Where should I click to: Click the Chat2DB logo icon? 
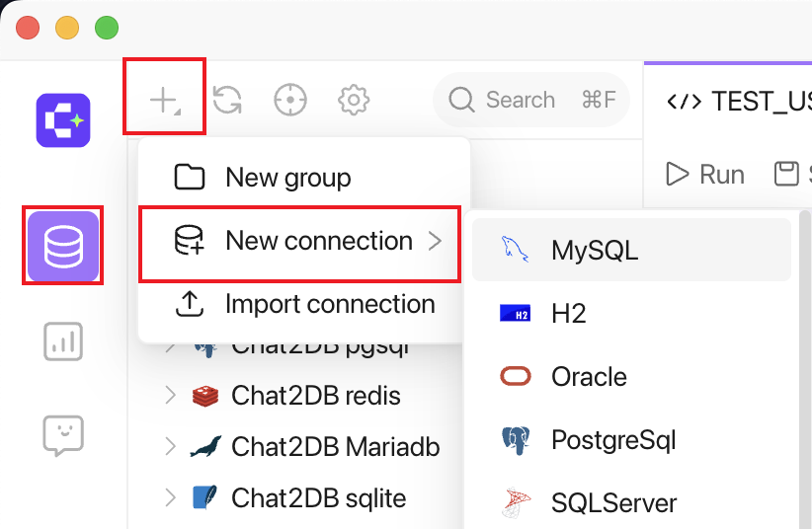pyautogui.click(x=63, y=120)
